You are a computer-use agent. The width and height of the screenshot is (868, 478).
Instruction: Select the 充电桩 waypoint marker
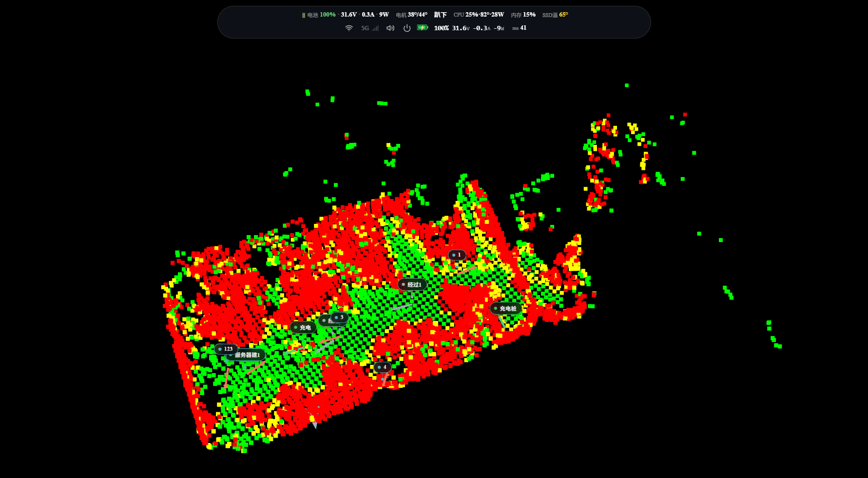coord(506,309)
